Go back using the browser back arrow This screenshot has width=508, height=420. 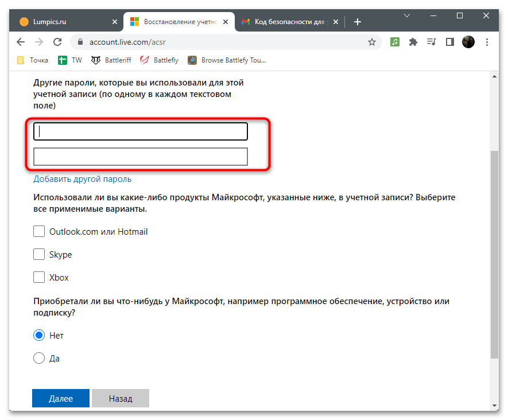point(21,42)
